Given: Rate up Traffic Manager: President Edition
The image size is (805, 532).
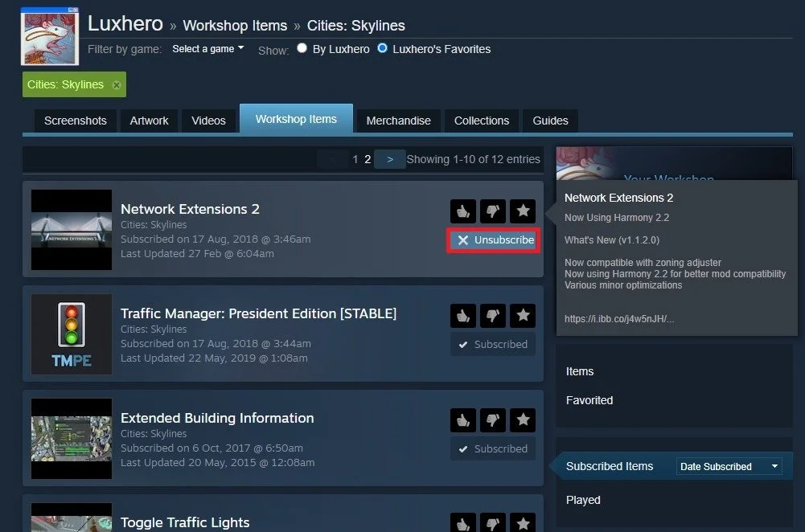Looking at the screenshot, I should [x=463, y=316].
